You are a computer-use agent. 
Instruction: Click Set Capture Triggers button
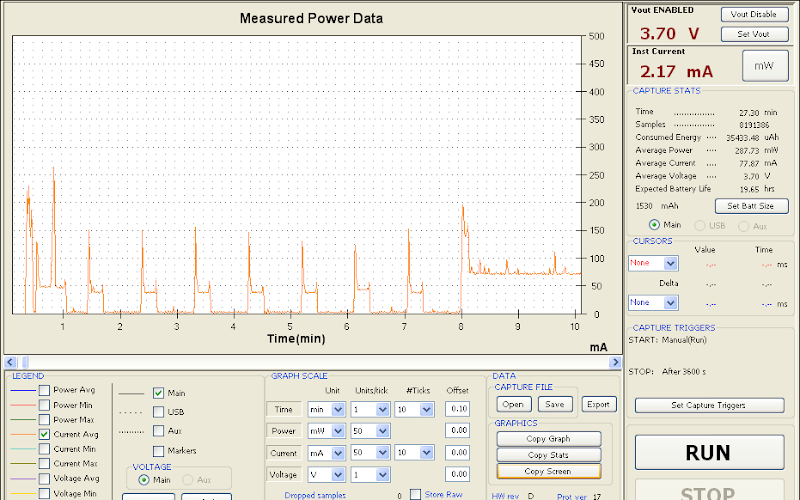pyautogui.click(x=709, y=405)
